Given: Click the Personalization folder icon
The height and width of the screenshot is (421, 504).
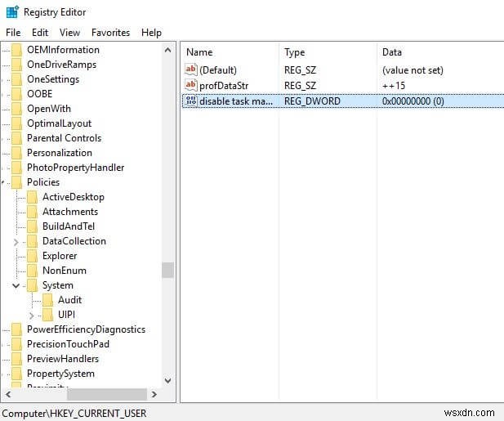Looking at the screenshot, I should [x=16, y=153].
